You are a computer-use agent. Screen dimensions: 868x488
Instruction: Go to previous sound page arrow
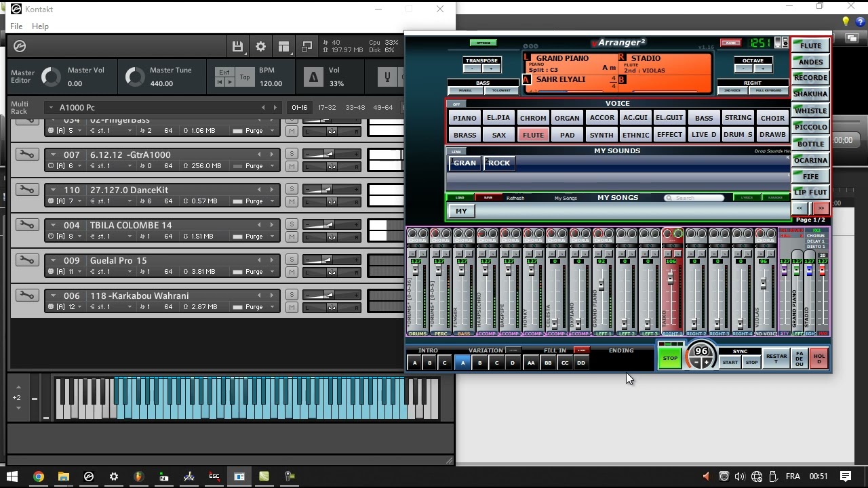(801, 209)
